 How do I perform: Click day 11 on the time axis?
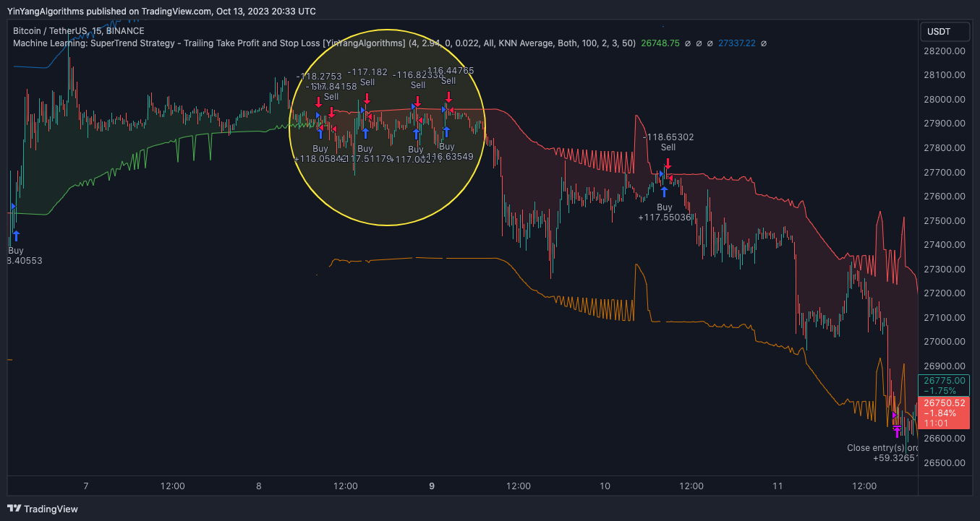(777, 486)
